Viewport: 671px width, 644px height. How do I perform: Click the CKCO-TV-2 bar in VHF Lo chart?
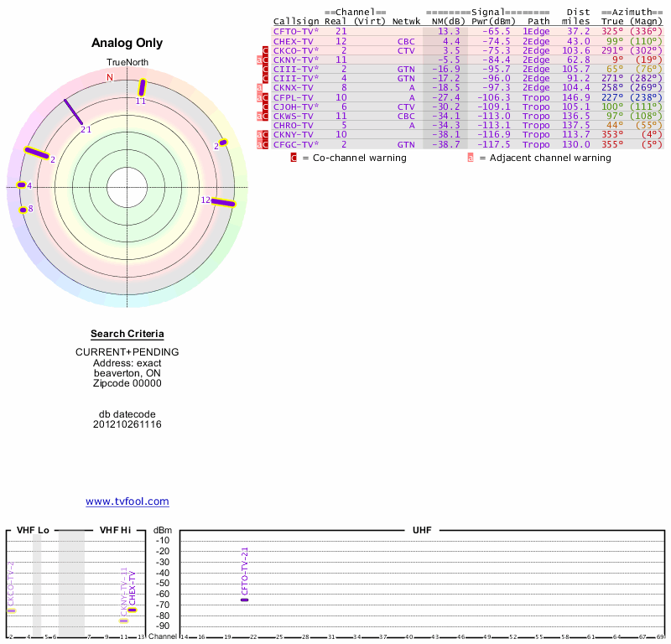pos(11,610)
